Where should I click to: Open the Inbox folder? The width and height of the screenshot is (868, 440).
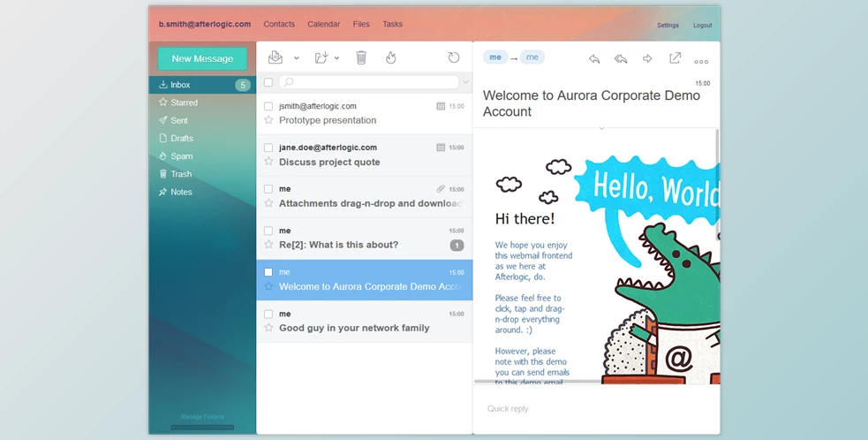[202, 85]
